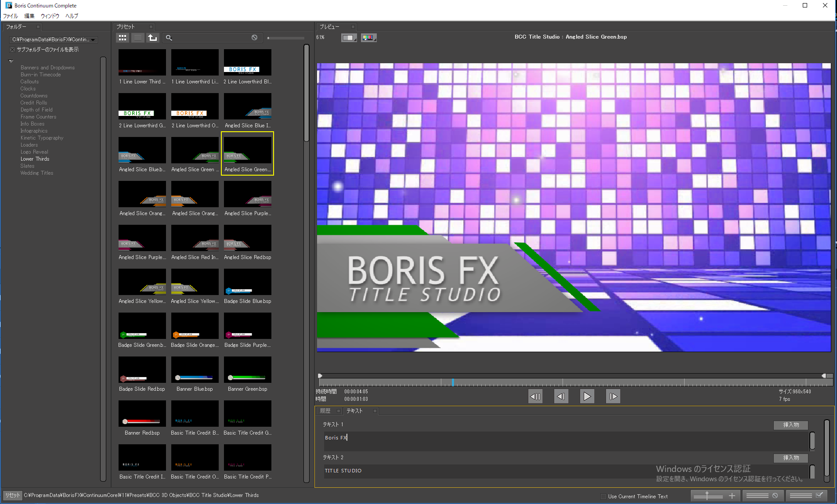Viewport: 837px width, 504px height.
Task: Open the ヘルプ menu
Action: coord(72,16)
